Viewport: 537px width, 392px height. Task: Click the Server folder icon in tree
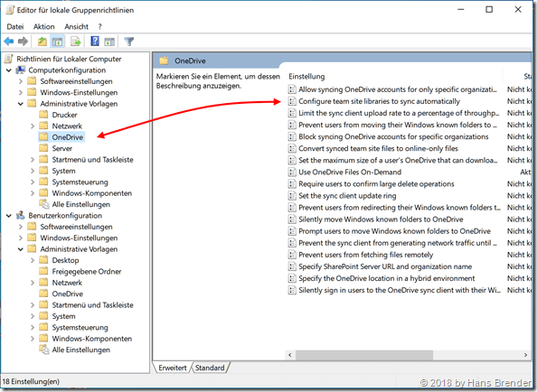point(43,148)
